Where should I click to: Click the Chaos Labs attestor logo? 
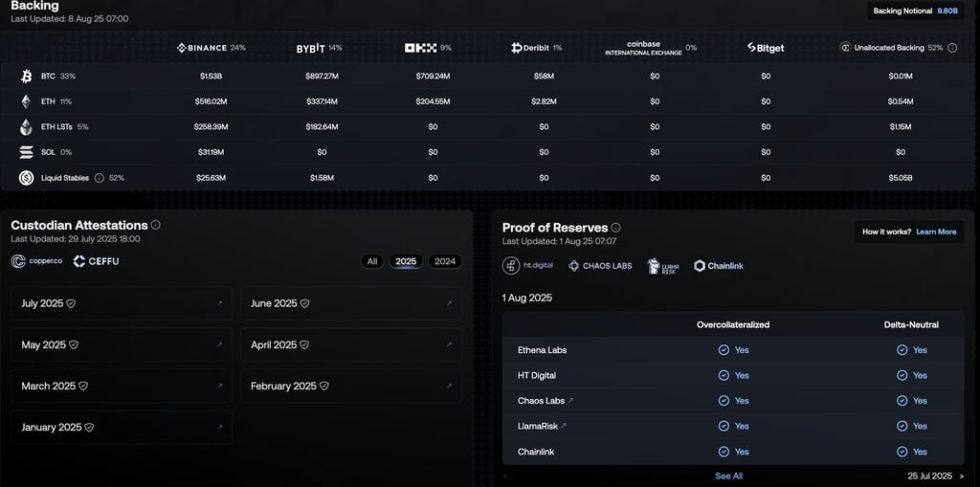[x=600, y=266]
